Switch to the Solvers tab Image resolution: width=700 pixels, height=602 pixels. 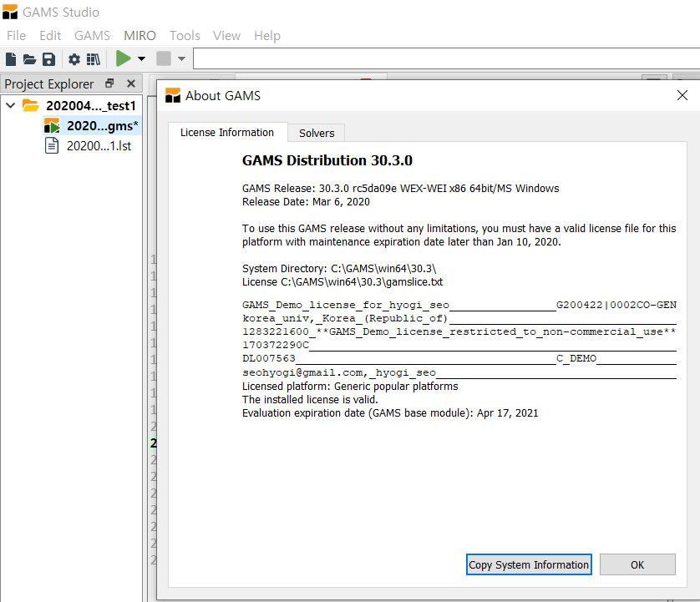coord(317,133)
